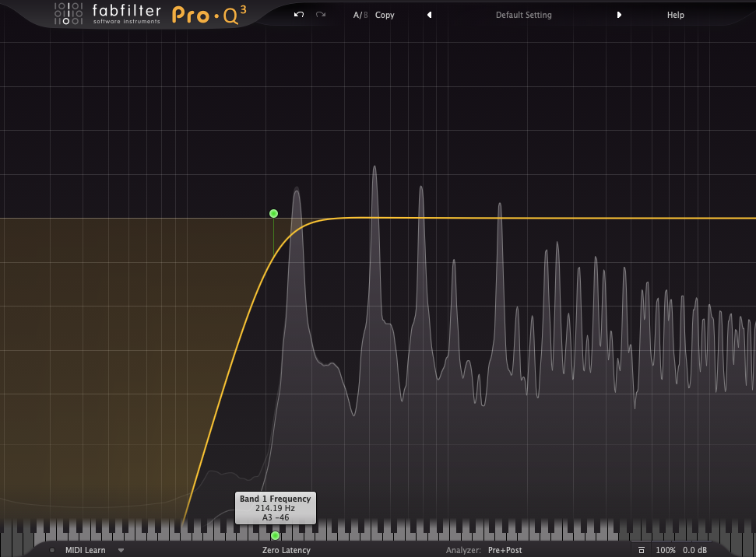This screenshot has height=557, width=756.
Task: Toggle the A/B state comparison
Action: [360, 15]
